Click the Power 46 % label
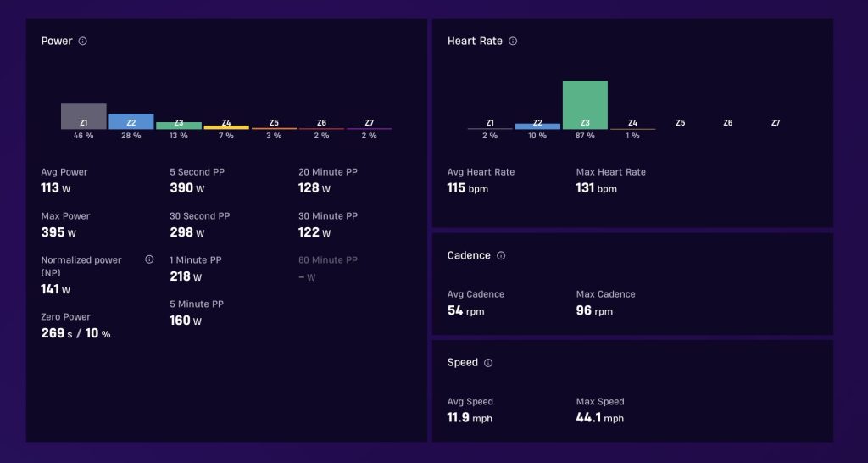 point(84,136)
